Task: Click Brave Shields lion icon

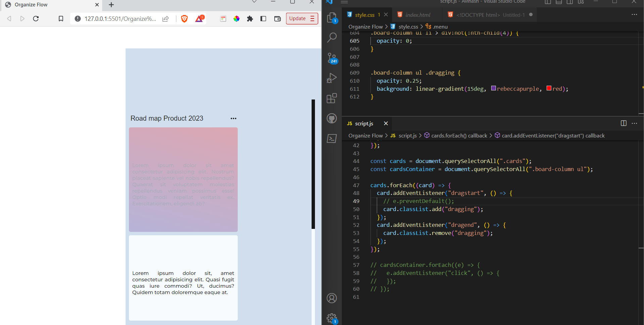Action: tap(184, 19)
